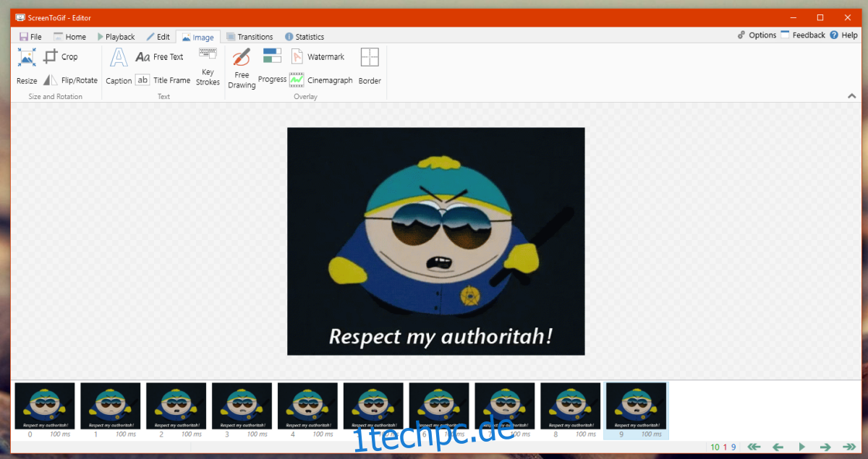Viewport: 868px width, 459px height.
Task: Go to the previous frame
Action: (x=778, y=447)
